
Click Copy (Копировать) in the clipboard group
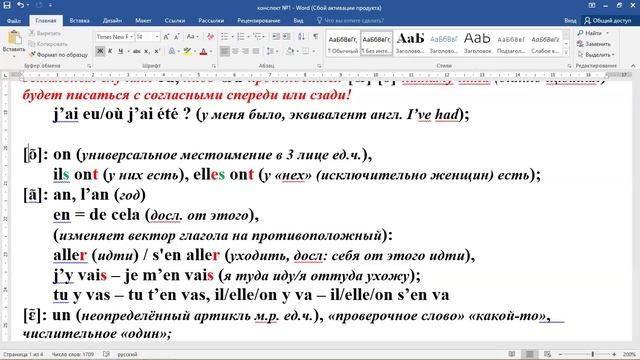click(x=48, y=44)
